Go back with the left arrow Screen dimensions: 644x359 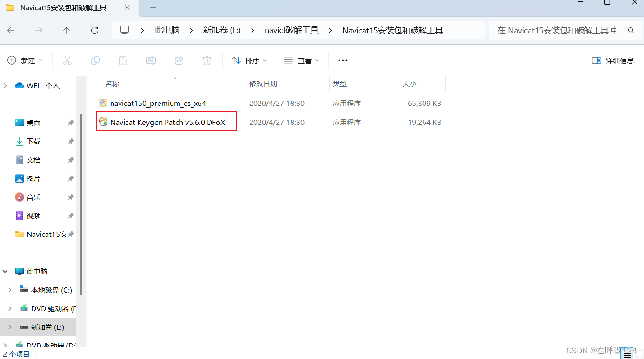coord(11,30)
